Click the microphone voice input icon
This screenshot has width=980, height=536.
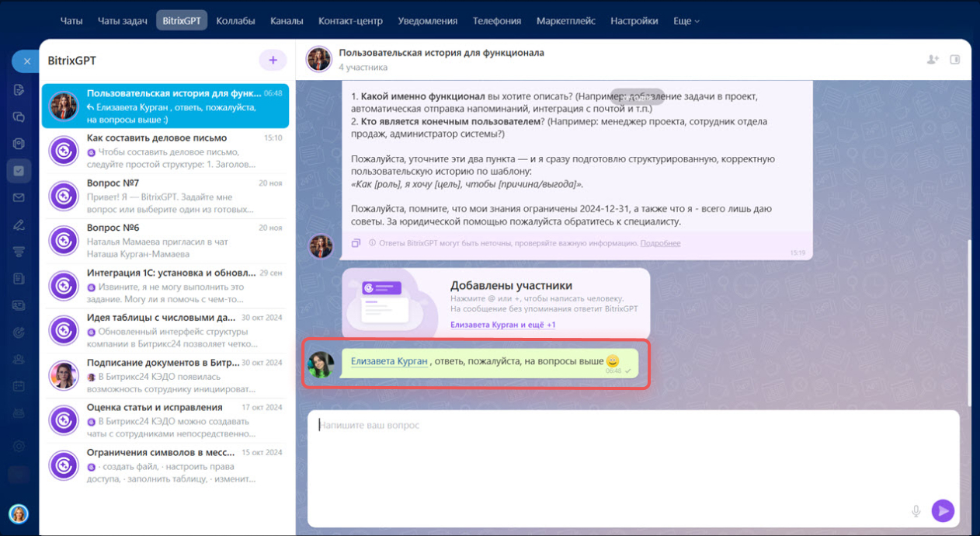916,510
